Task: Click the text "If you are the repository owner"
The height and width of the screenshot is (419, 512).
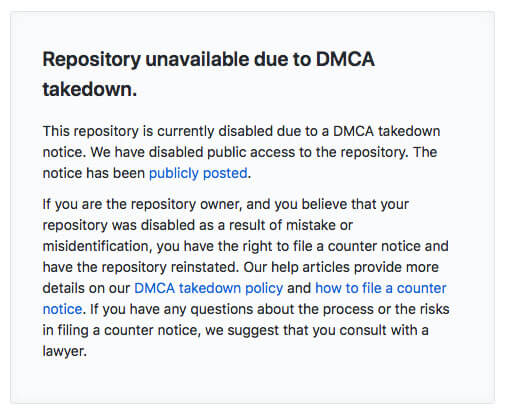Action: [x=142, y=204]
